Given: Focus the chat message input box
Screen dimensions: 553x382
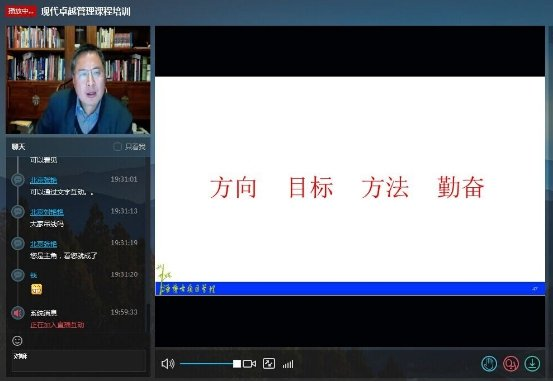Looking at the screenshot, I should (79, 360).
